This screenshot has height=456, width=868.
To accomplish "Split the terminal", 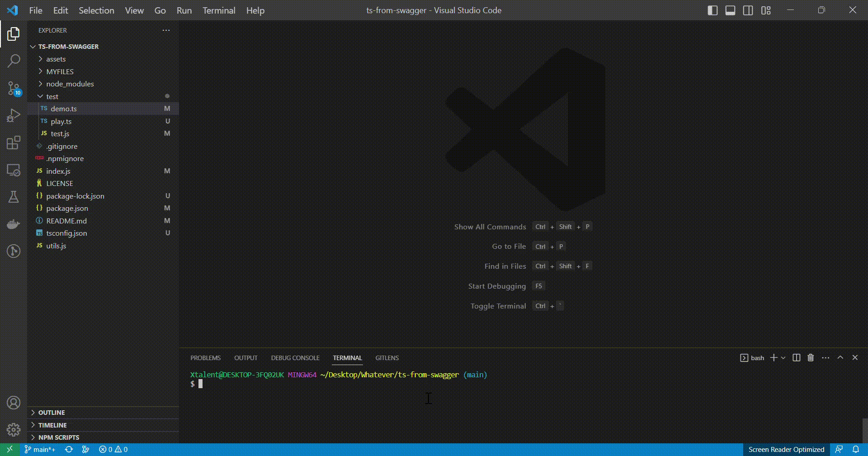I will tap(797, 358).
